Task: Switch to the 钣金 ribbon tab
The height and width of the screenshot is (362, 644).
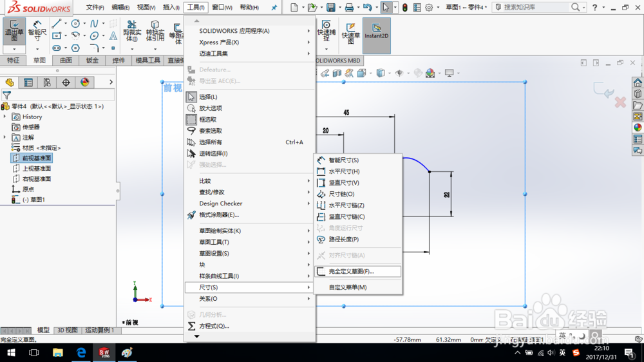Action: (x=92, y=61)
